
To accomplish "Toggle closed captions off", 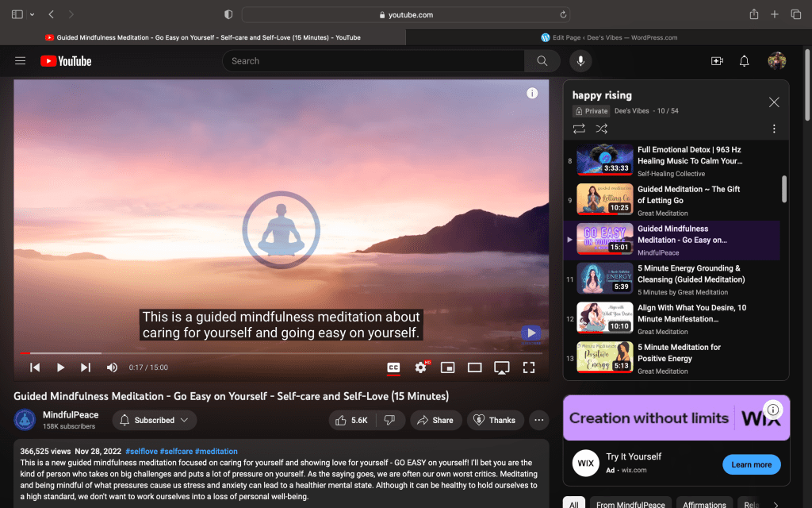I will (x=393, y=368).
